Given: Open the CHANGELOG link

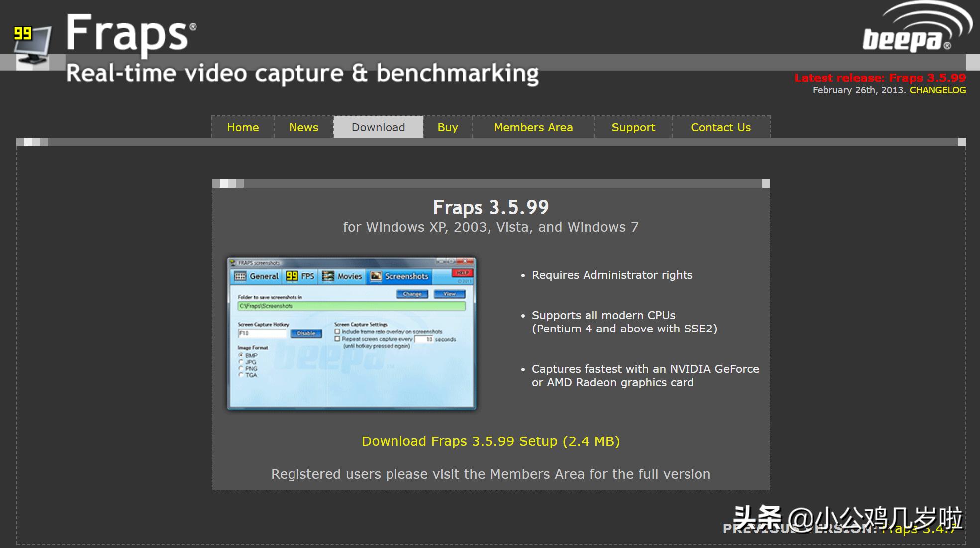Looking at the screenshot, I should pyautogui.click(x=938, y=90).
